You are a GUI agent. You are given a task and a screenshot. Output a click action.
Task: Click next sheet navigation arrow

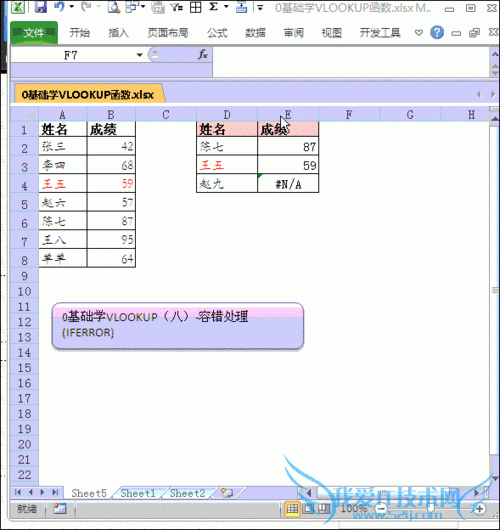(42, 492)
